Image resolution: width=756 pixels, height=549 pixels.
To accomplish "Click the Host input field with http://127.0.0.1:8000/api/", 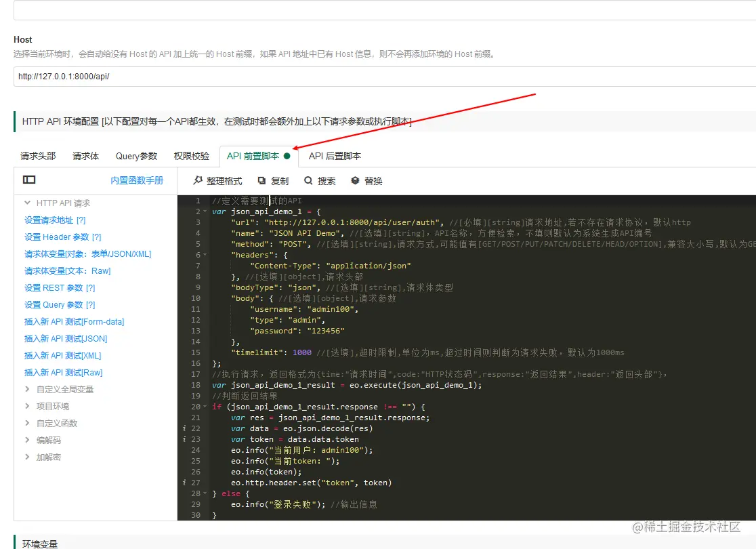I will click(x=385, y=76).
